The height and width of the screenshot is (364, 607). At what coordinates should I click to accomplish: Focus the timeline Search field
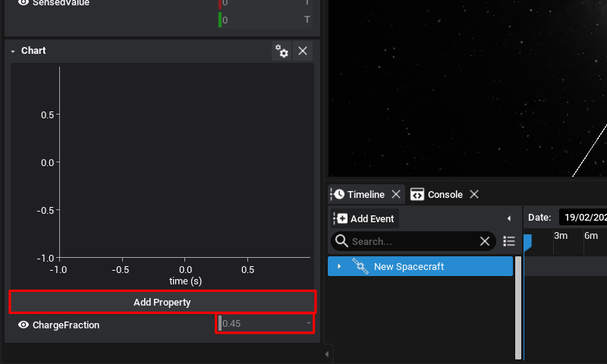click(414, 241)
